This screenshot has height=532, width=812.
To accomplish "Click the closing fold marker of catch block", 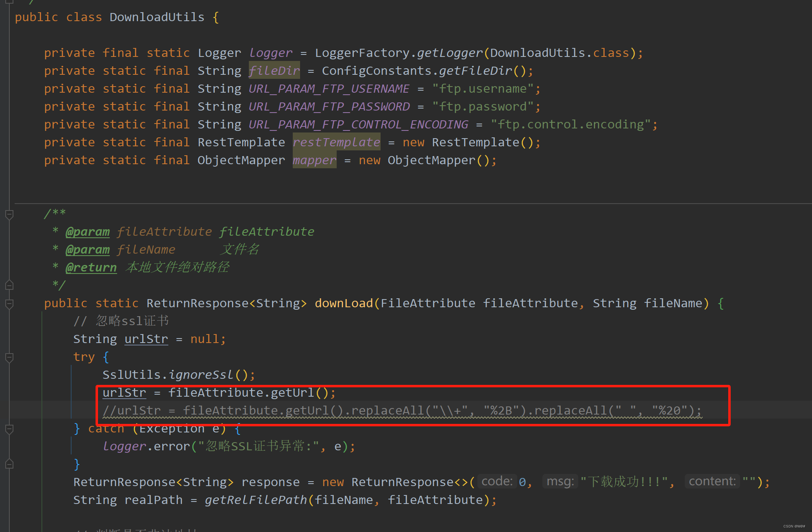I will pyautogui.click(x=9, y=464).
